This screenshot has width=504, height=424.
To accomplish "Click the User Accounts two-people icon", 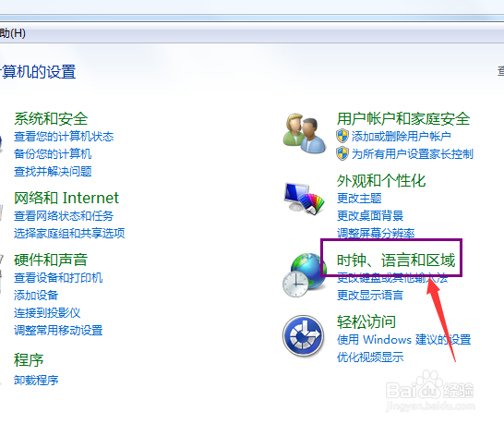I will [304, 134].
